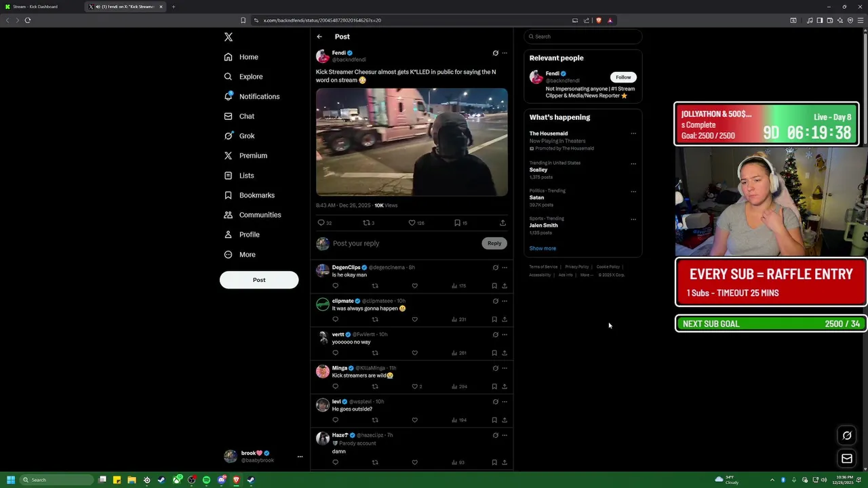The image size is (868, 488).
Task: Open a new browser tab
Action: coord(174,7)
